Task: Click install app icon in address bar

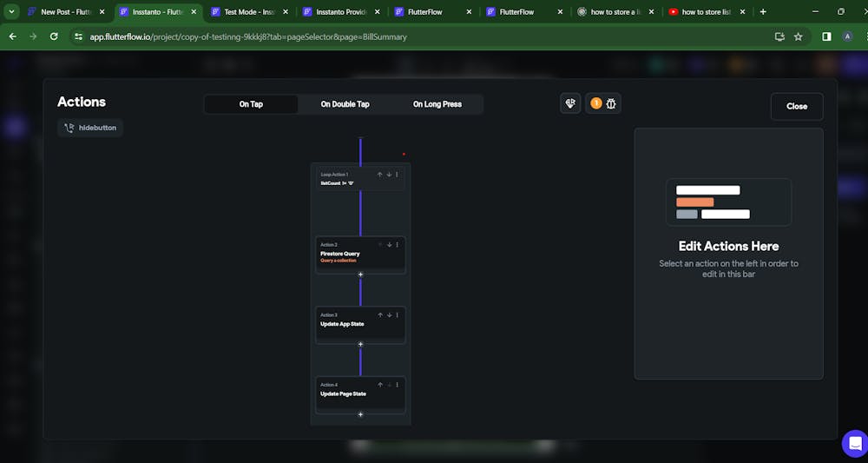Action: click(x=779, y=36)
